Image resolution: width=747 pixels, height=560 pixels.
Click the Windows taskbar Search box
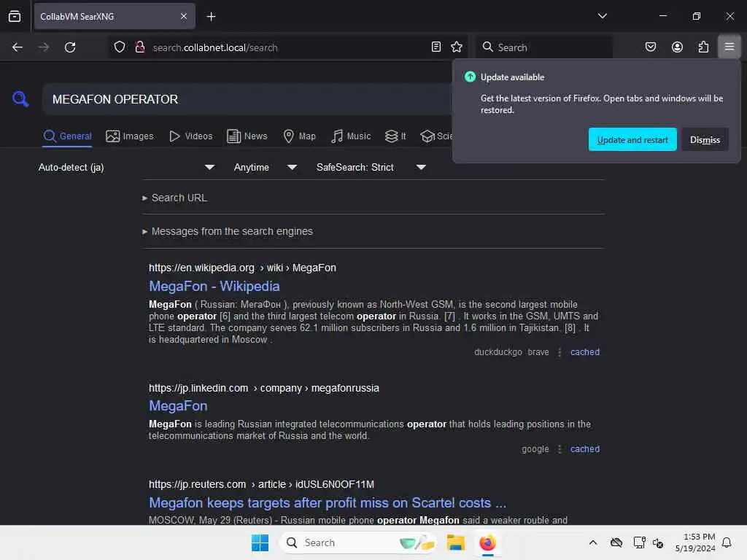(x=358, y=542)
